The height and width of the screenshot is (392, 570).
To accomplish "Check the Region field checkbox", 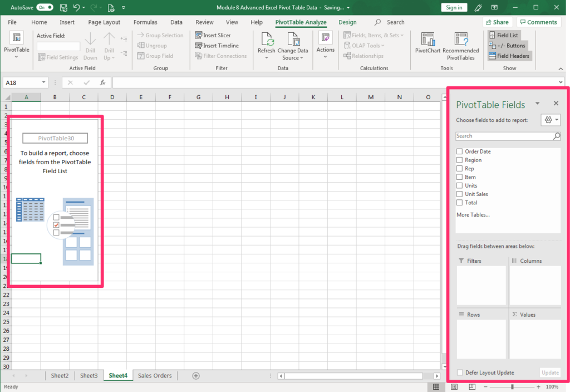I will coord(459,160).
